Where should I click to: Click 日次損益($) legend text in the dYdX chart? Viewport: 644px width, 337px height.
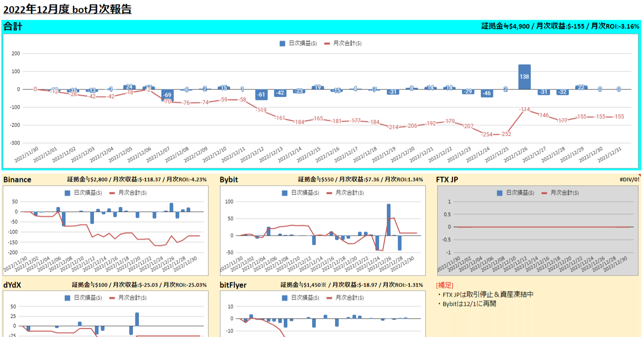click(88, 298)
